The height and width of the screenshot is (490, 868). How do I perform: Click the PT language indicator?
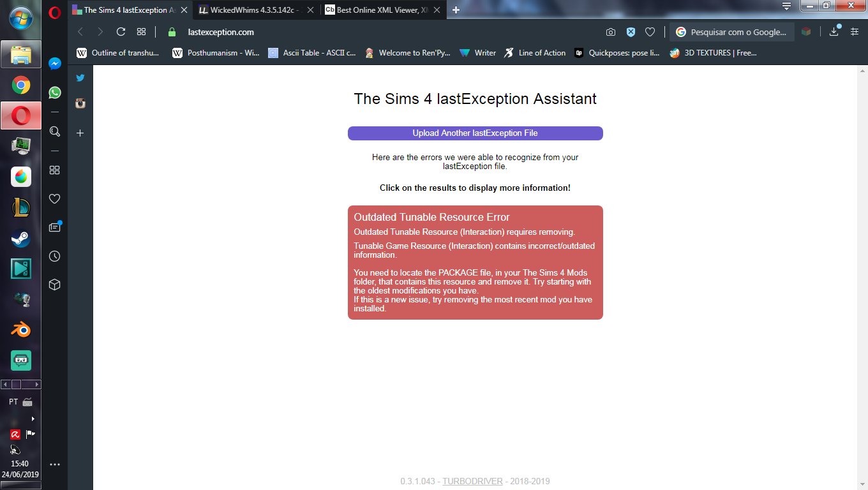13,402
